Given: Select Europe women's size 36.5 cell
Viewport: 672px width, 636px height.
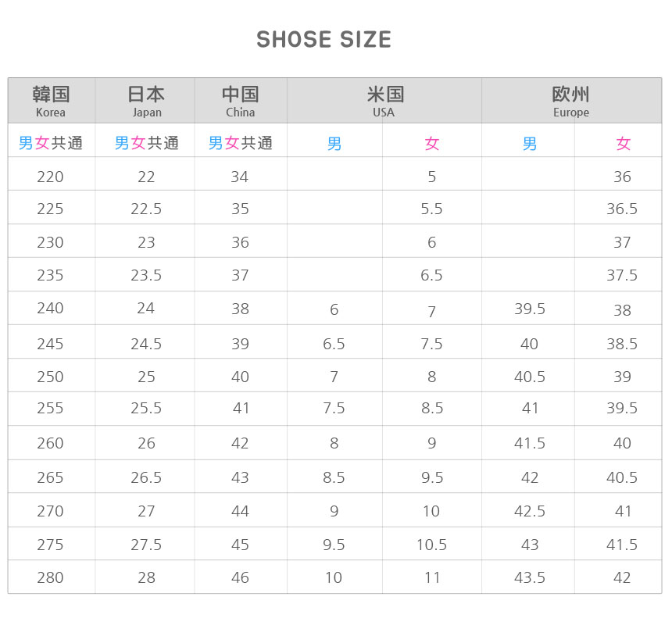Looking at the screenshot, I should pos(622,209).
